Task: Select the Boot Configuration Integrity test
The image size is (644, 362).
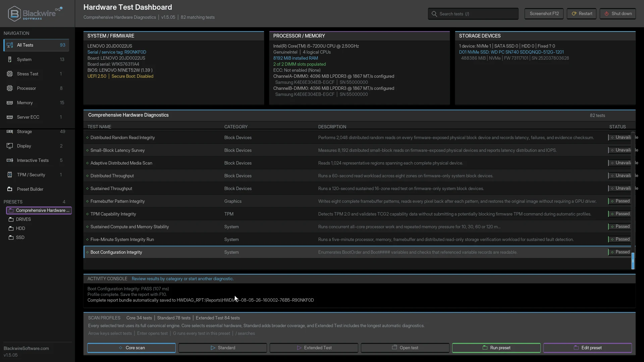Action: [x=357, y=252]
